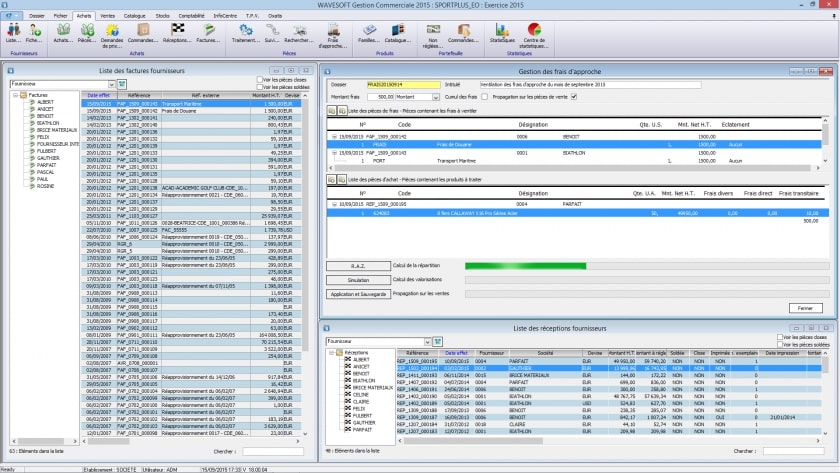The height and width of the screenshot is (473, 840).
Task: Click the Calcul de la répartition progress bar
Action: (647, 266)
